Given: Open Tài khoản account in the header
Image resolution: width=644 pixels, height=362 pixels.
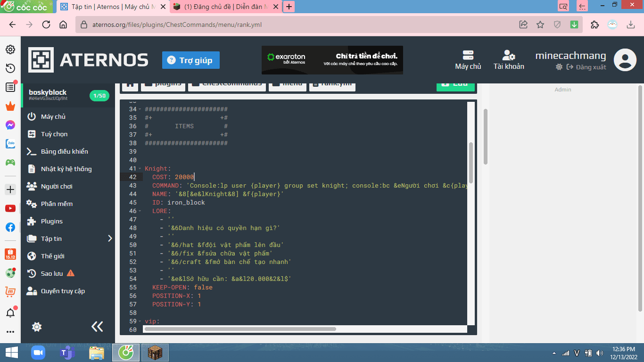Looking at the screenshot, I should pos(509,60).
